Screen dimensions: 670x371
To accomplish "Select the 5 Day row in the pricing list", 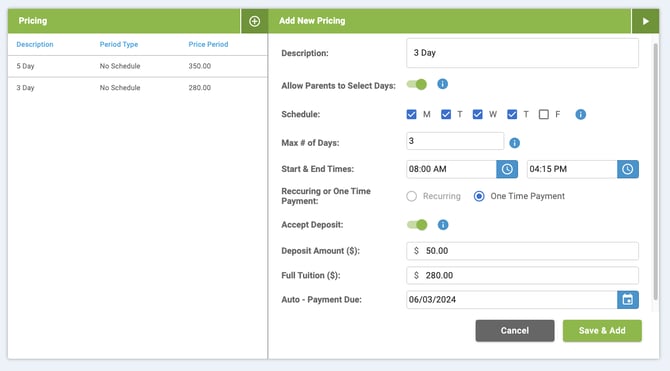I will (138, 66).
